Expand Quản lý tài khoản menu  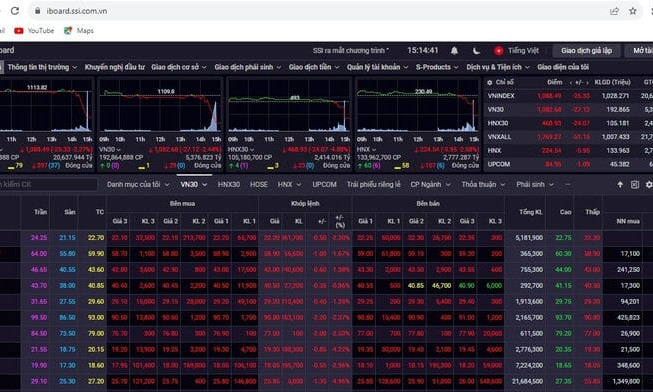click(377, 67)
